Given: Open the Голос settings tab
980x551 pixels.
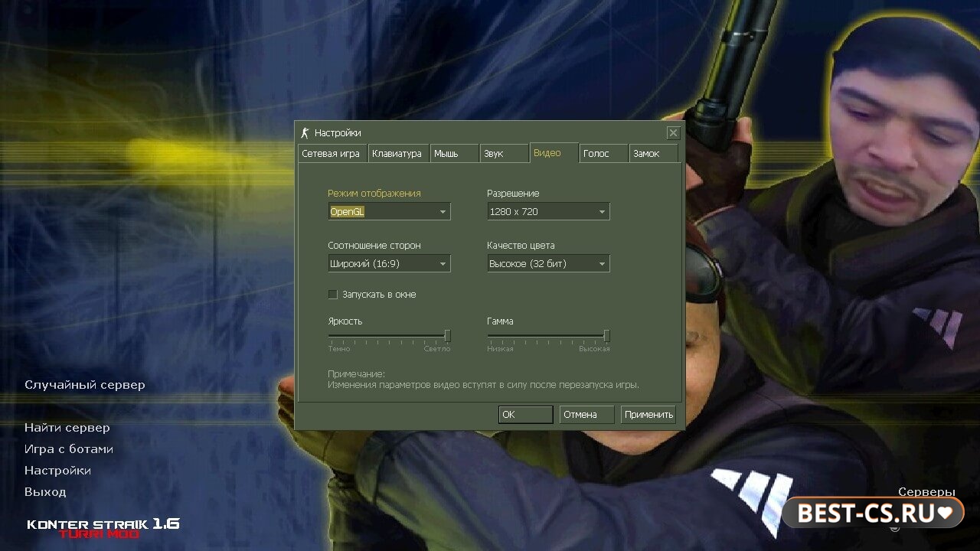Looking at the screenshot, I should (603, 153).
